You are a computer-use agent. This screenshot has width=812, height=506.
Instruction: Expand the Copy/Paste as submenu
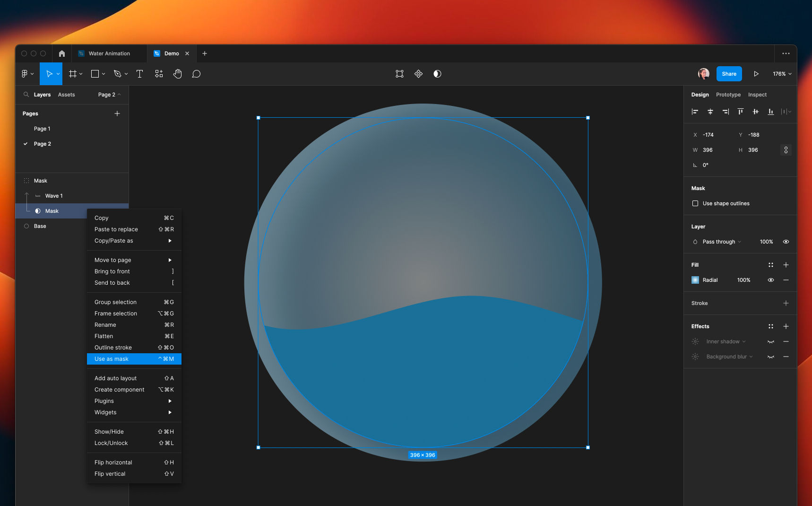[134, 241]
